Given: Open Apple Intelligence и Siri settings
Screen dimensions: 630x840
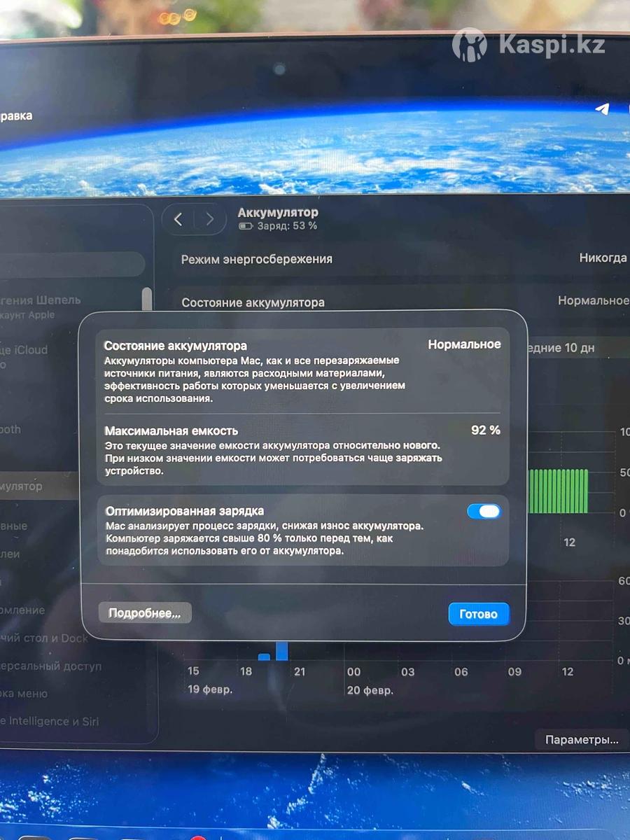Looking at the screenshot, I should (x=49, y=721).
